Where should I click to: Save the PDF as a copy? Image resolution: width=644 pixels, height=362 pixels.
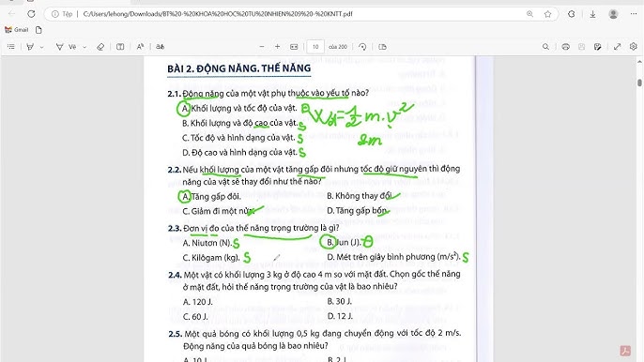[598, 47]
